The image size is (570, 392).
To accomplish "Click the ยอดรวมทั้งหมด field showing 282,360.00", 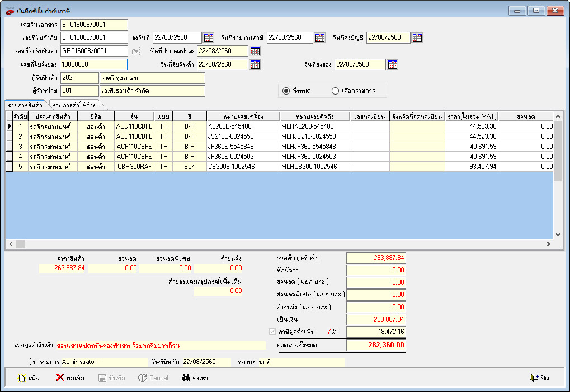I will tap(376, 345).
